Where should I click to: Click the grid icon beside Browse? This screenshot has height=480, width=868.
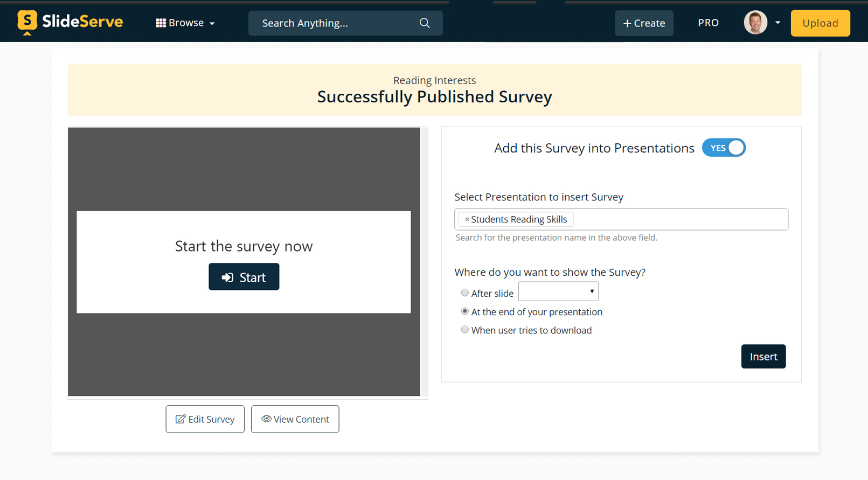click(161, 23)
